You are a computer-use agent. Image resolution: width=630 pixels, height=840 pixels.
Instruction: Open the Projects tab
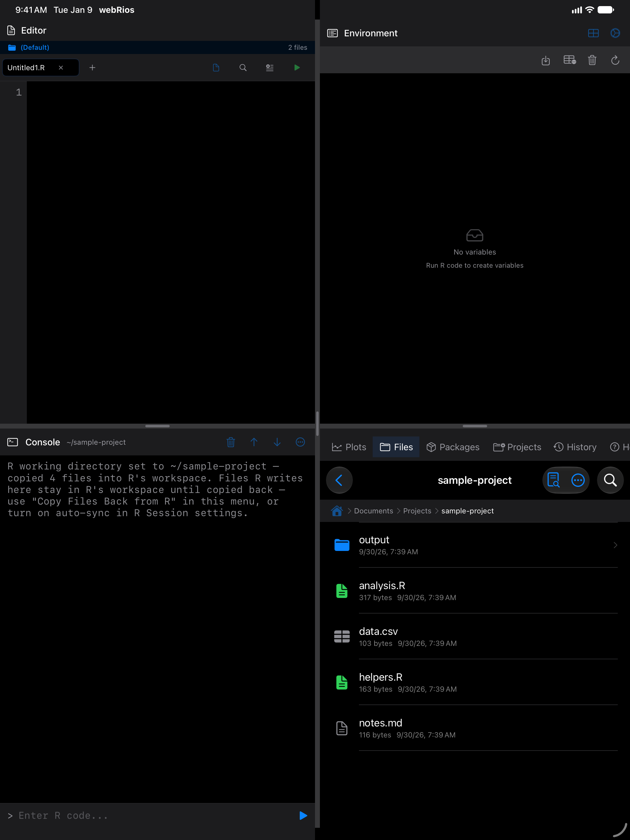point(517,447)
